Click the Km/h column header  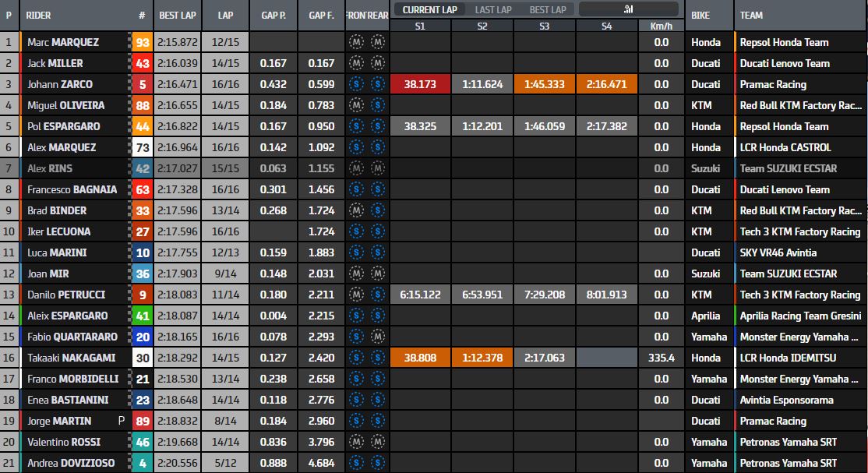coord(661,26)
